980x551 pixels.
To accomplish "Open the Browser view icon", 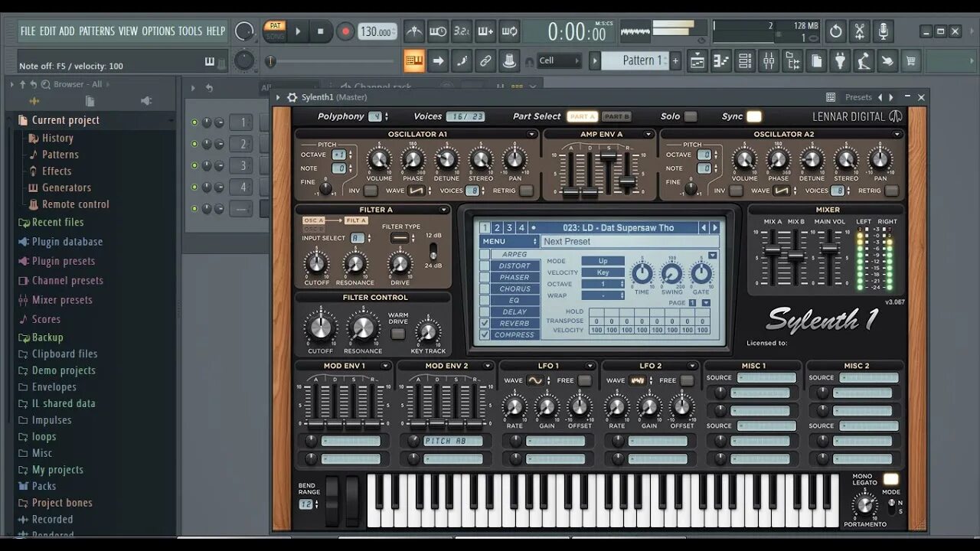I will [792, 60].
